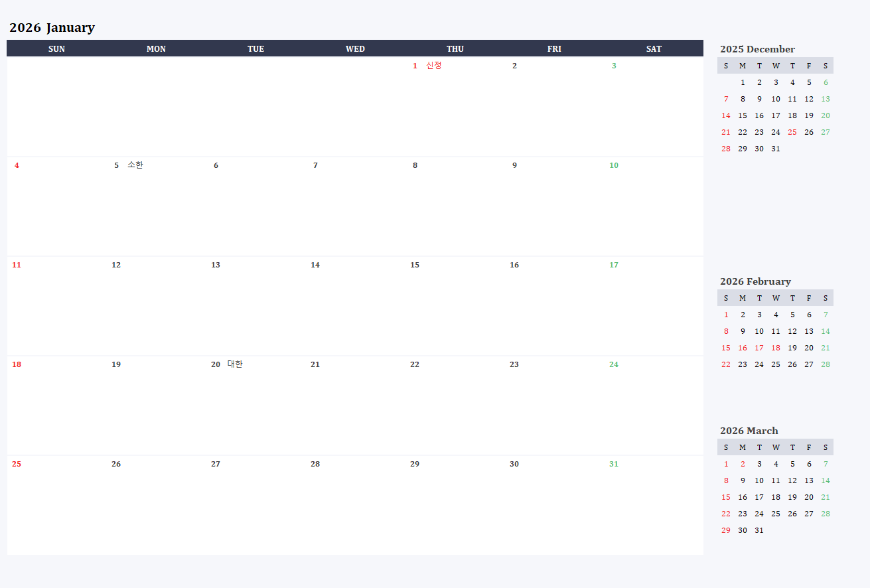870x588 pixels.
Task: Select the SUN column header
Action: 56,49
